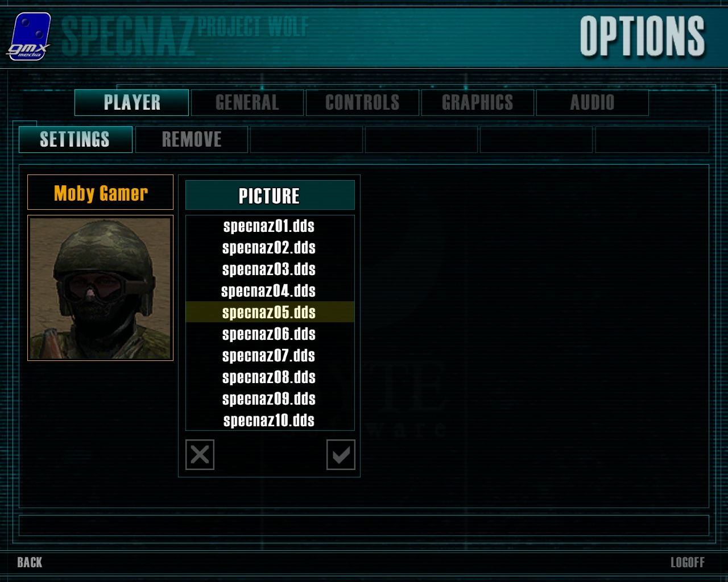This screenshot has height=582, width=728.
Task: Cancel picture selection with X icon
Action: tap(200, 455)
